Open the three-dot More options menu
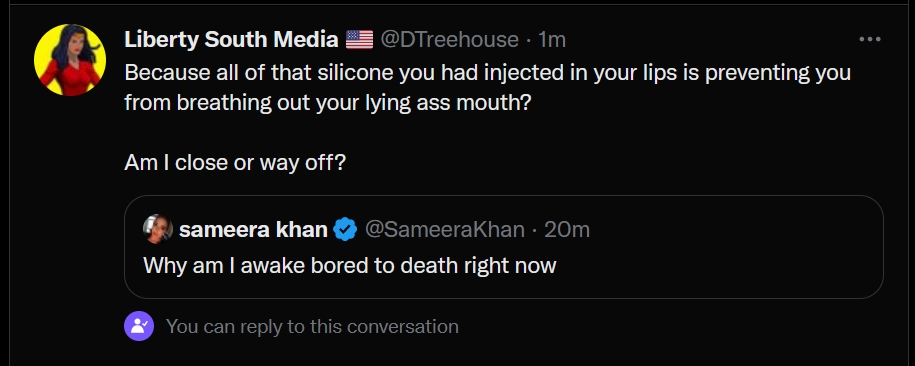Screen dimensions: 915x366 [869, 39]
